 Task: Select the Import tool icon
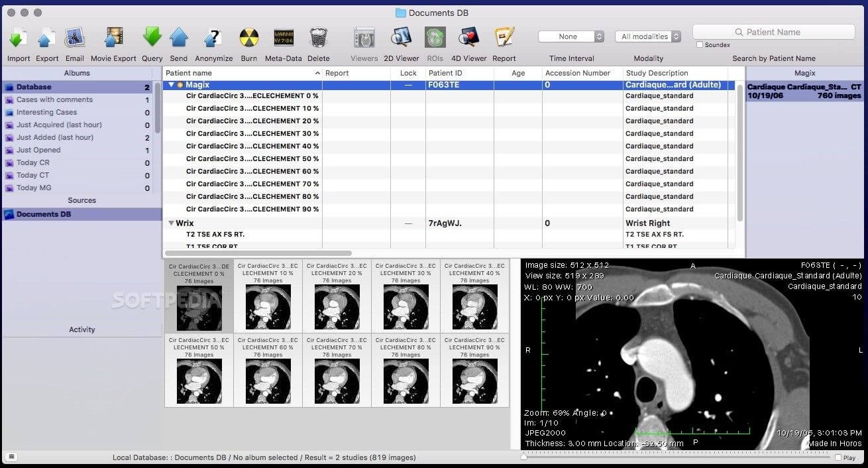18,38
